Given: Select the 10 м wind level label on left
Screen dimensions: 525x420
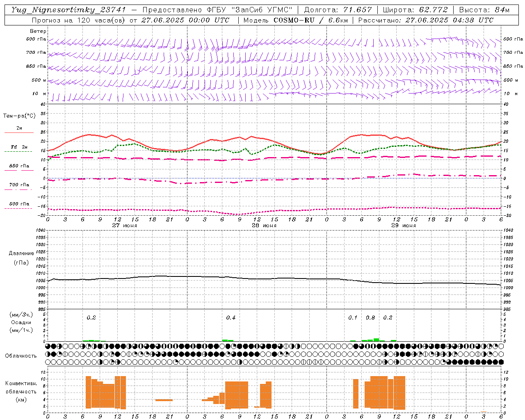Looking at the screenshot, I should tap(39, 94).
